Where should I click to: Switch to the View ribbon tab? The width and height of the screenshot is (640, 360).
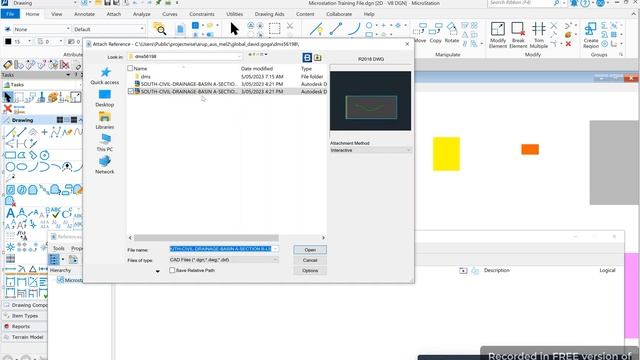(x=57, y=14)
